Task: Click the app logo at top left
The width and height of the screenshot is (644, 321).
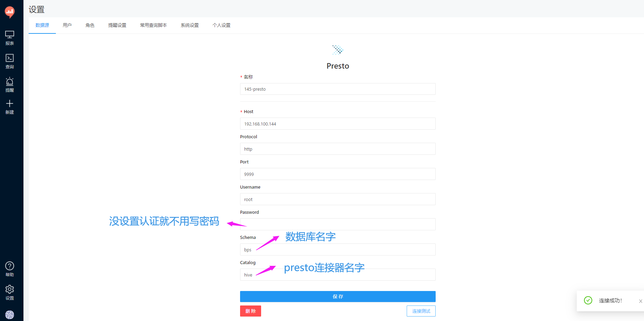Action: 10,11
